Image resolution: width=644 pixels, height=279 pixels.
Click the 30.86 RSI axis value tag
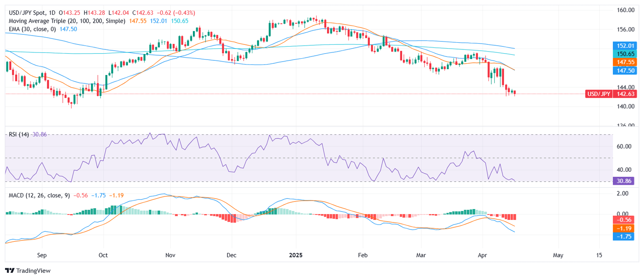coord(623,181)
